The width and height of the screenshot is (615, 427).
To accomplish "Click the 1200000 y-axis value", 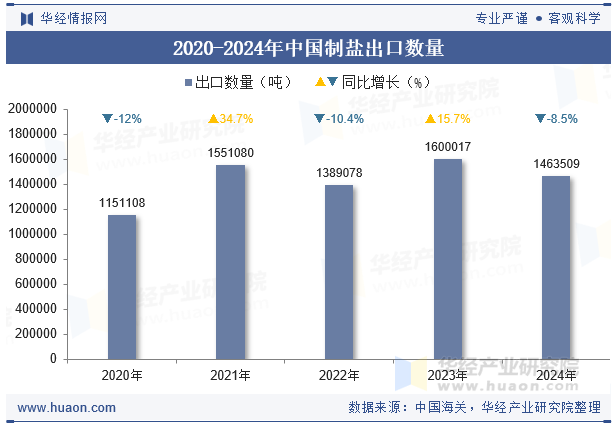I will [33, 209].
